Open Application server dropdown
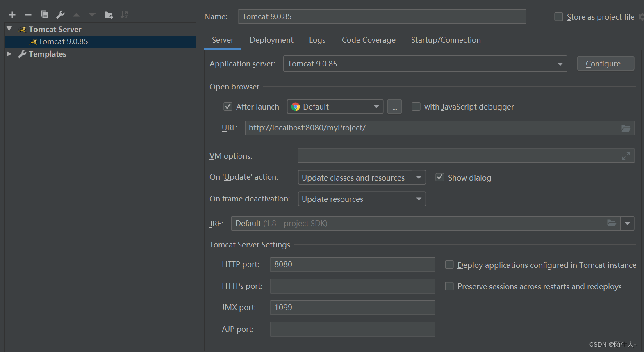The image size is (644, 352). [x=425, y=64]
